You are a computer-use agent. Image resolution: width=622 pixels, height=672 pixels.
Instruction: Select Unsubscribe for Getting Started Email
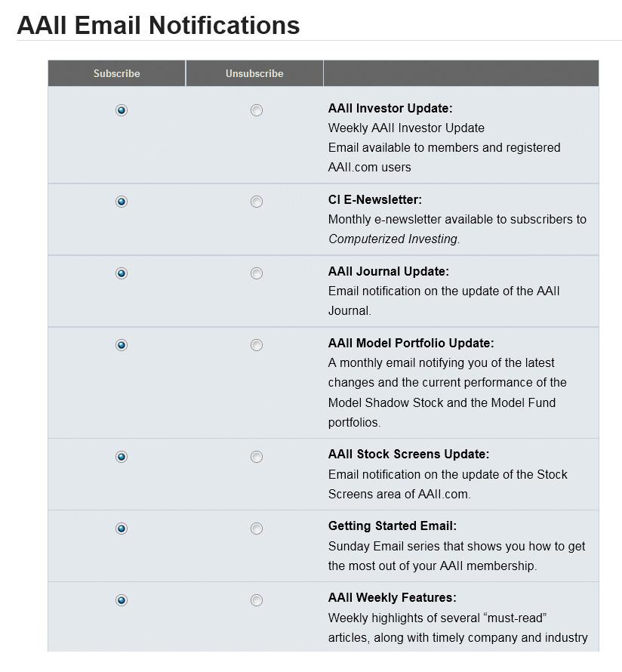pos(256,529)
